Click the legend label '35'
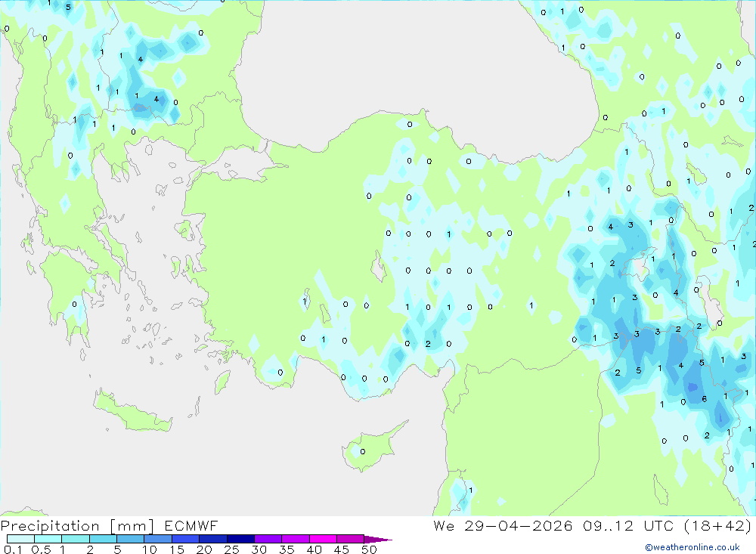Screen dimensions: 756x554 coord(287,549)
